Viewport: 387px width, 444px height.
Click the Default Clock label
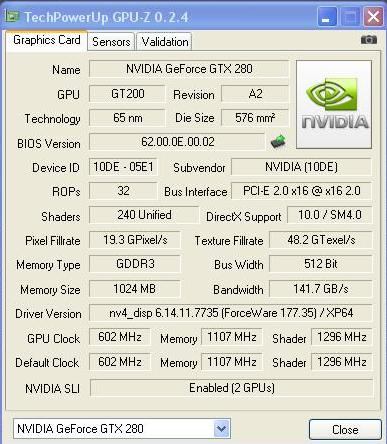(x=47, y=363)
